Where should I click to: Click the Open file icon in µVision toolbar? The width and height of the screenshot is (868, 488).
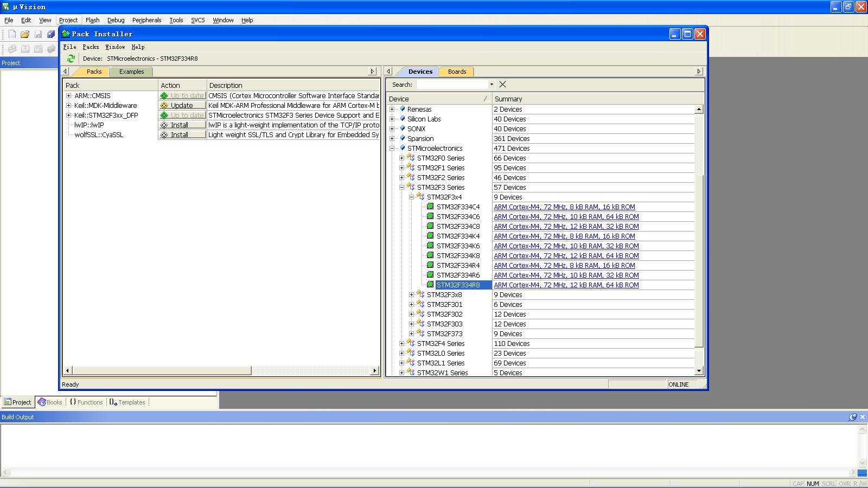tap(25, 34)
